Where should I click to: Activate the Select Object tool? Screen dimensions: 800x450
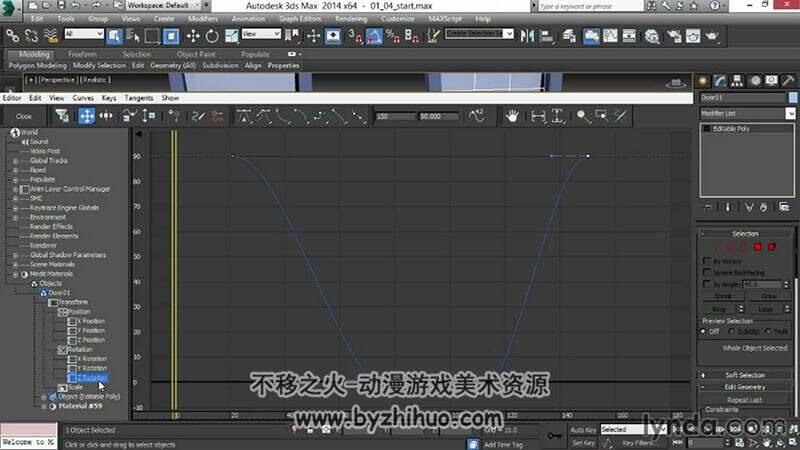(x=114, y=35)
